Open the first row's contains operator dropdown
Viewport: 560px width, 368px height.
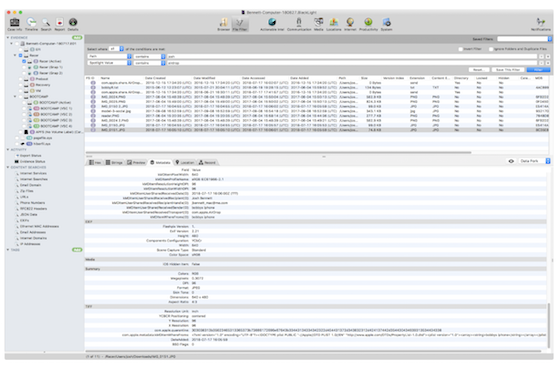(x=150, y=56)
